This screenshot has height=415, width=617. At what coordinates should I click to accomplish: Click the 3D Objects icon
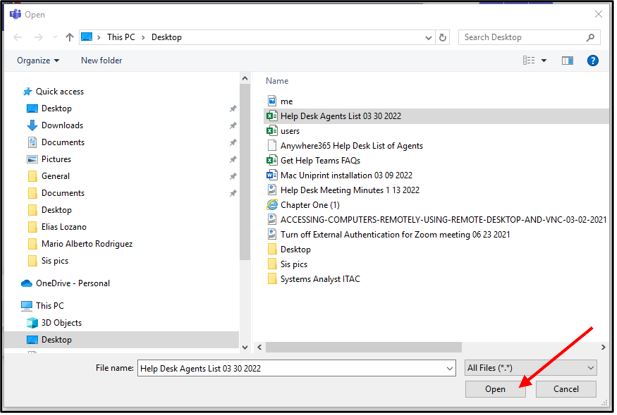(32, 323)
